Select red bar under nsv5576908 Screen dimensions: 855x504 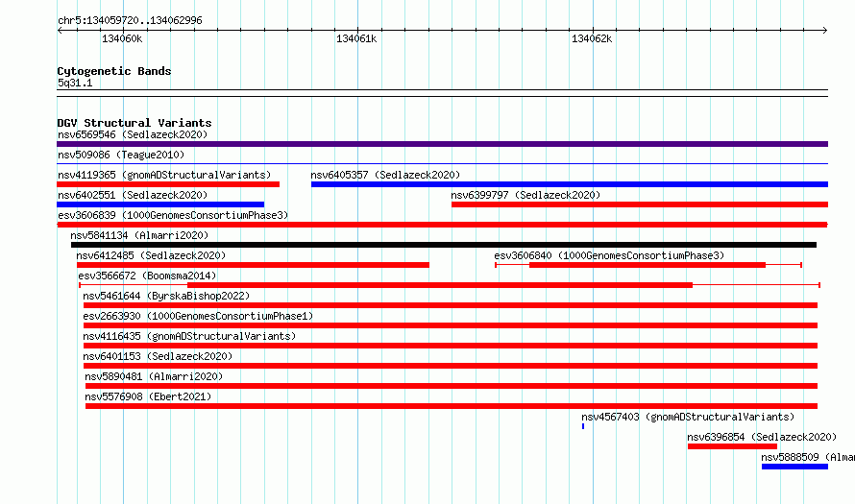[x=452, y=406]
